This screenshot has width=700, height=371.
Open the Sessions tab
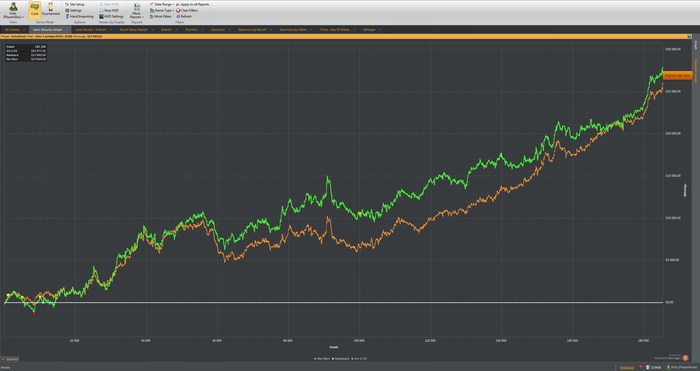click(218, 29)
